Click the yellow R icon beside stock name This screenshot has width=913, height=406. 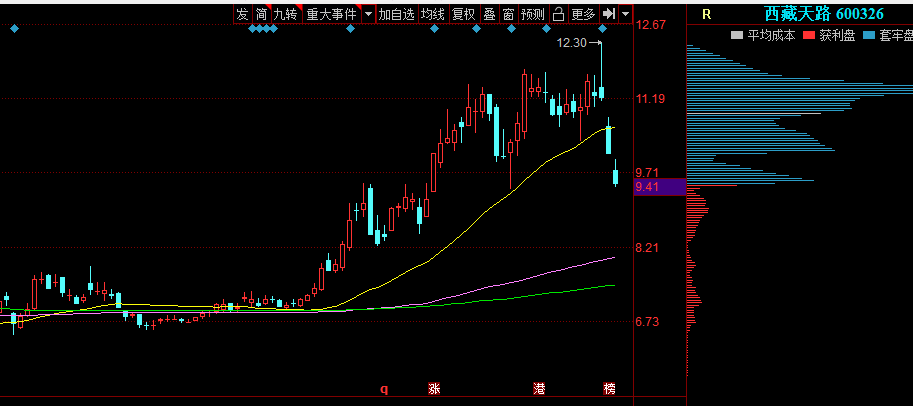(706, 14)
